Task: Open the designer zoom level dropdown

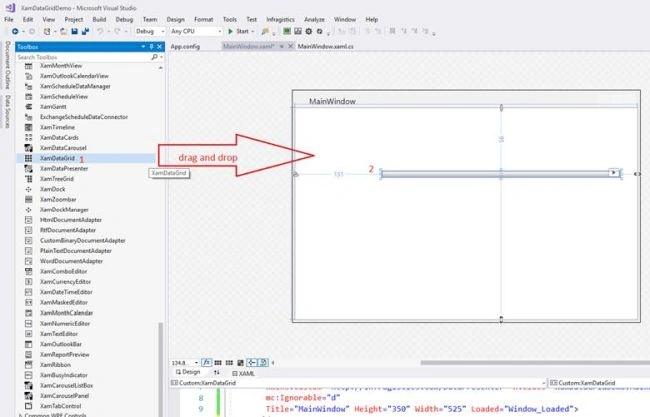Action: coord(196,363)
